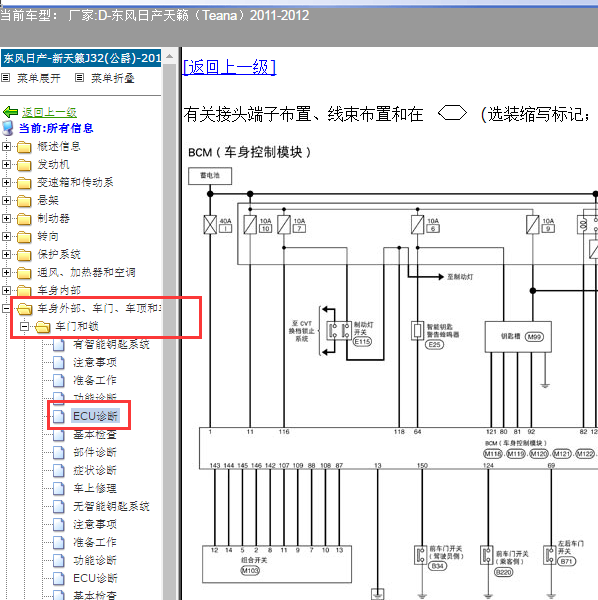The width and height of the screenshot is (598, 600).
Task: Click the page icon for 无智能钥匙系统
Action: click(x=59, y=506)
